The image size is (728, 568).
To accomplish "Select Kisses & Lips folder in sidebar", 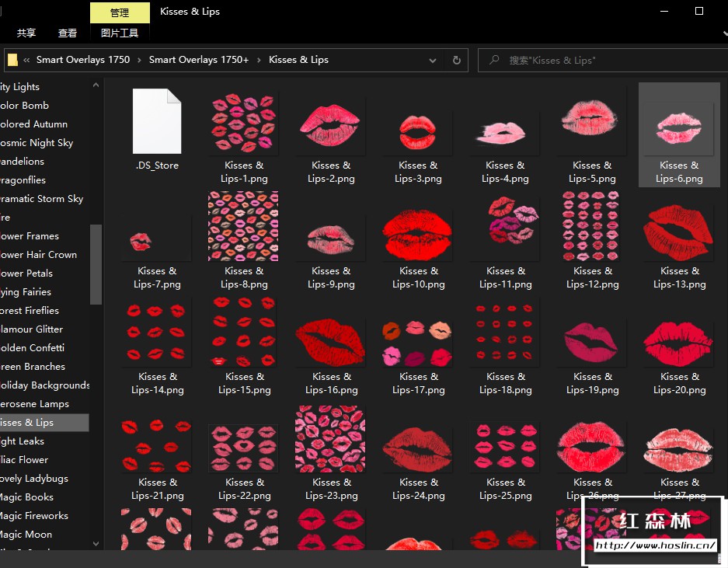I will [44, 422].
